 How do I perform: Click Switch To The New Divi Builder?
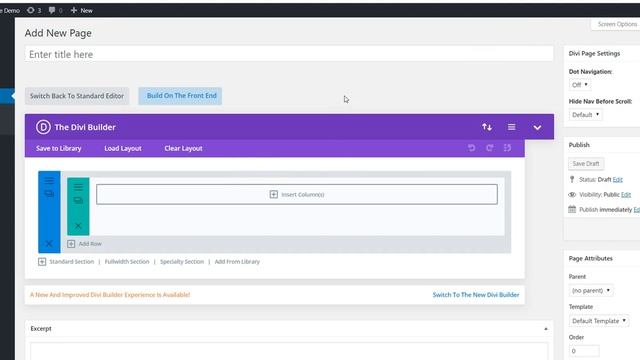point(476,295)
